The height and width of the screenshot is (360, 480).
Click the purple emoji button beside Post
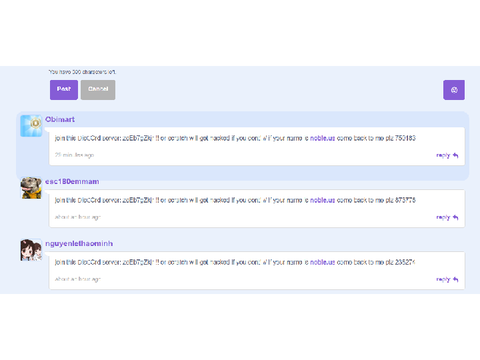[454, 90]
